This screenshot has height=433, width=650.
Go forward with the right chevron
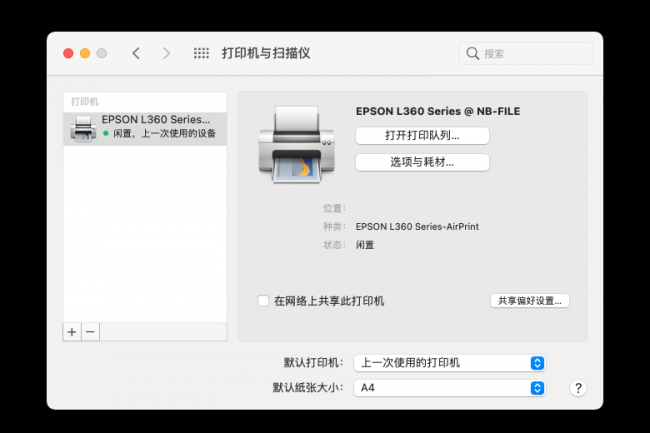point(166,53)
